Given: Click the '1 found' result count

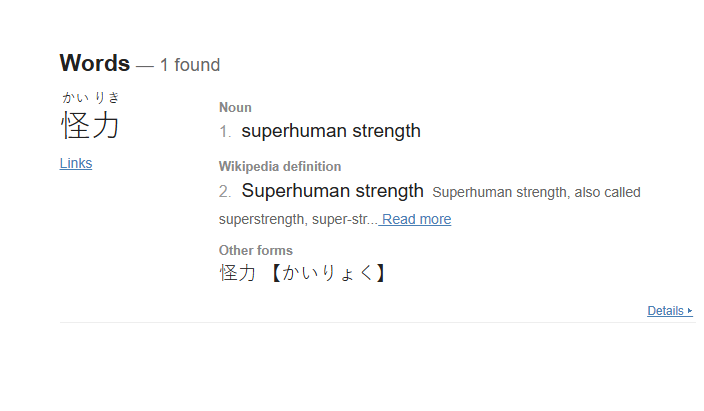Looking at the screenshot, I should click(190, 65).
